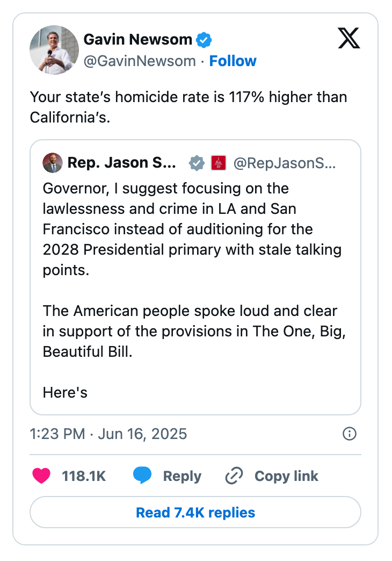Screen dimensions: 392x561
Task: Open Read 7.4K replies
Action: pos(196,513)
